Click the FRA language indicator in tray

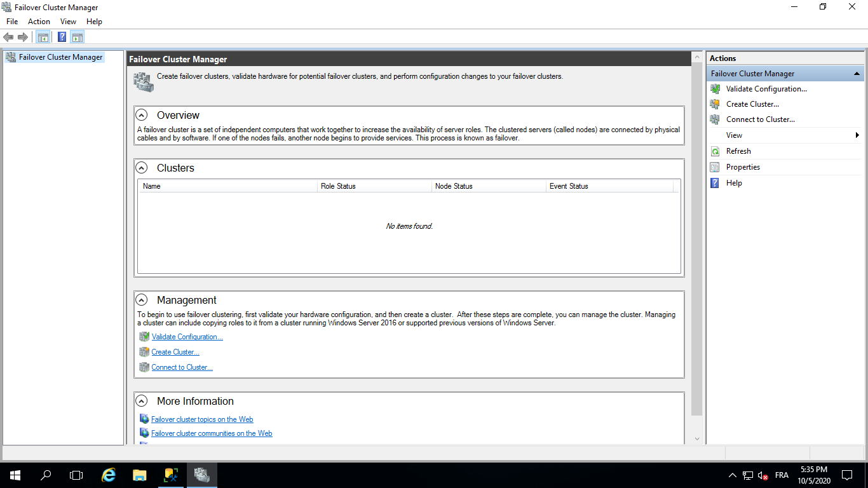point(782,475)
